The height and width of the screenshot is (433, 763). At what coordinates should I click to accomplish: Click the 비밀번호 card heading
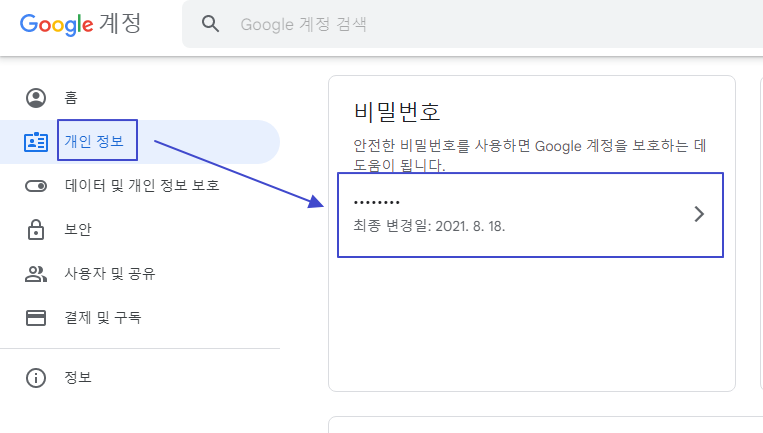pos(397,111)
